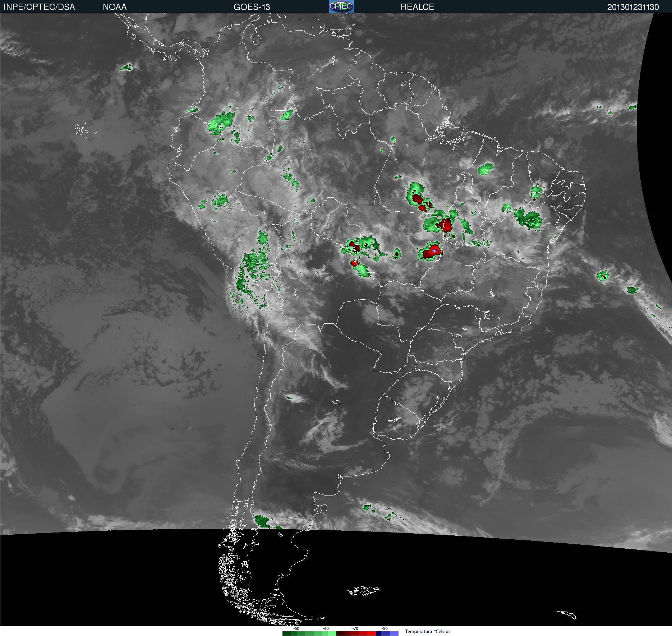
Task: Click the CPTEC logo in the header
Action: click(x=341, y=6)
